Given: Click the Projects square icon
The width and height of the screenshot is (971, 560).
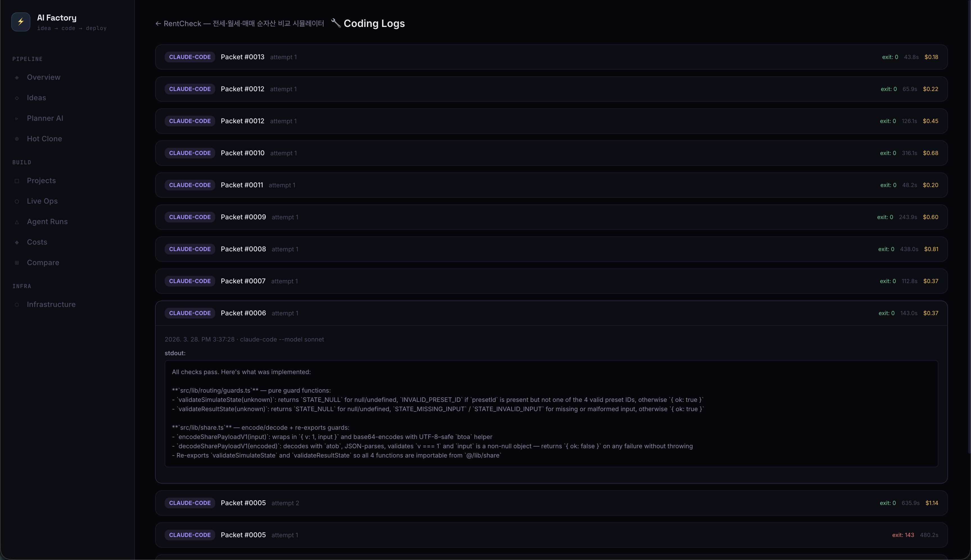Looking at the screenshot, I should pyautogui.click(x=17, y=181).
